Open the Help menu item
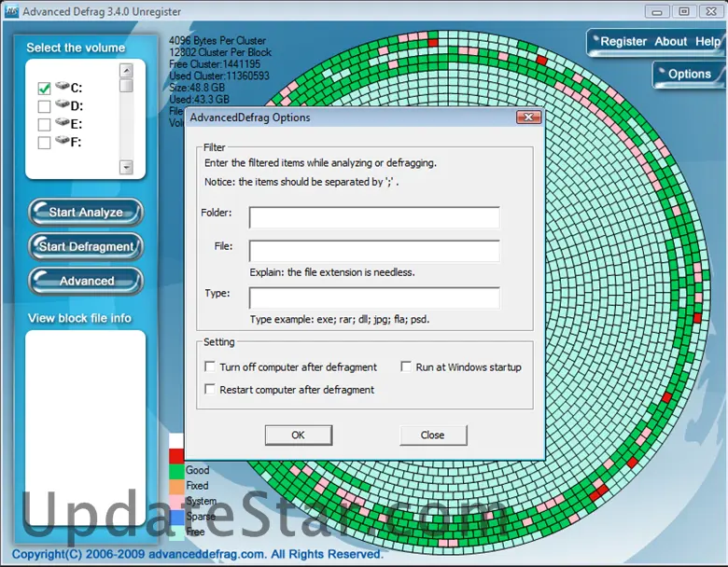This screenshot has width=728, height=567. click(707, 42)
